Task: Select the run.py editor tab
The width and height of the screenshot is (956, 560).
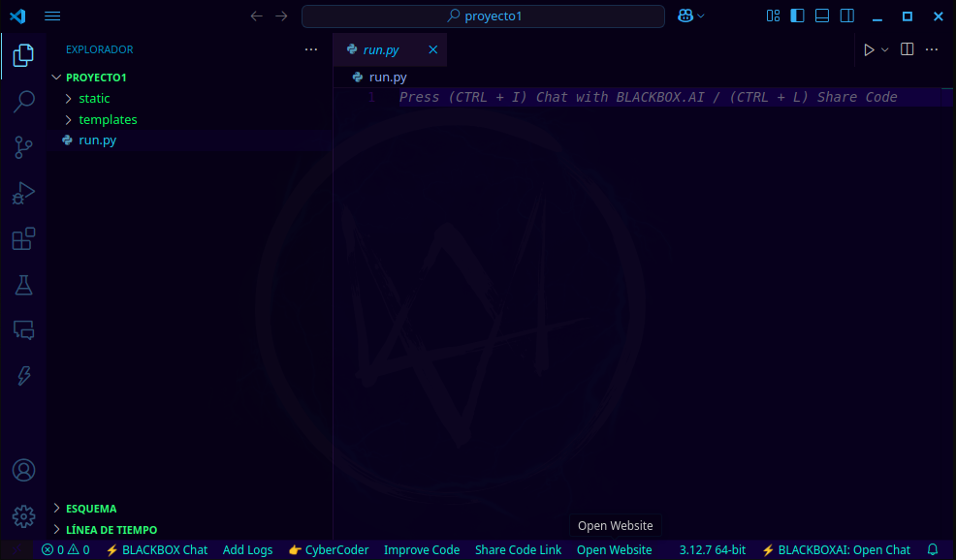Action: pyautogui.click(x=380, y=49)
